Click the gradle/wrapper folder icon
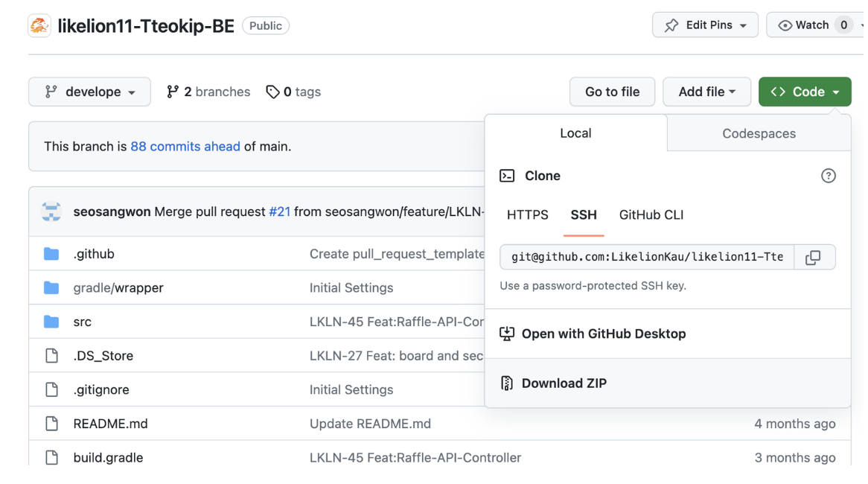The width and height of the screenshot is (868, 484). click(51, 287)
